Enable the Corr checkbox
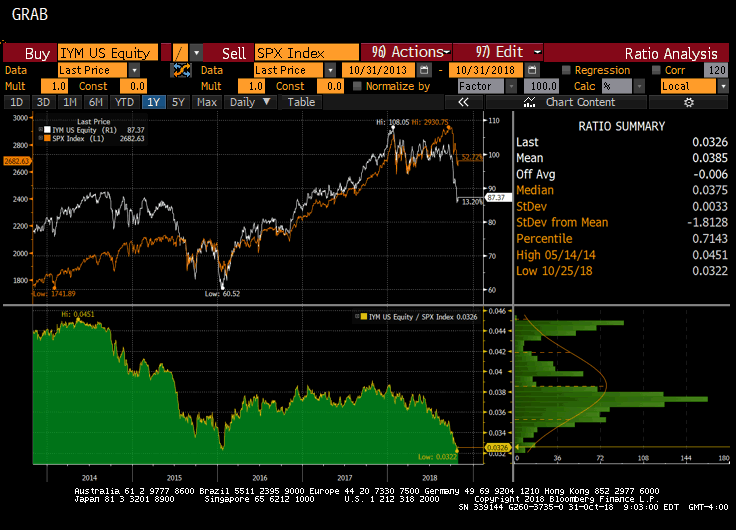 coord(656,70)
